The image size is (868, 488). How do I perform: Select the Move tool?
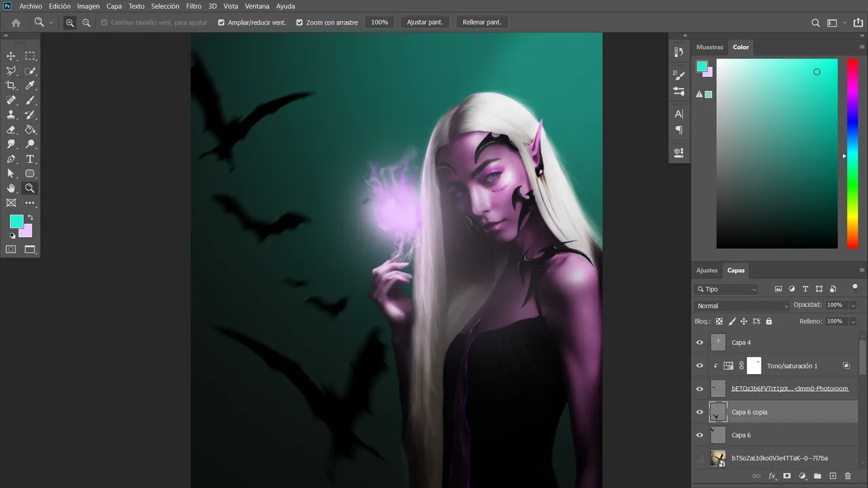(11, 56)
